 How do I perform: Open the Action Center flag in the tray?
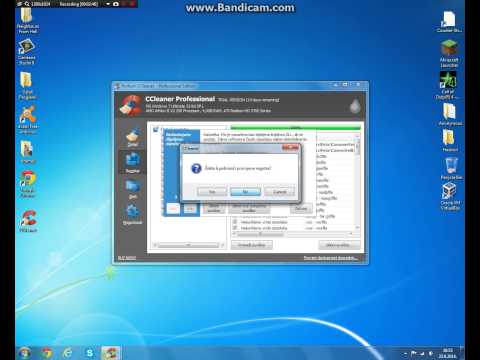pos(414,353)
